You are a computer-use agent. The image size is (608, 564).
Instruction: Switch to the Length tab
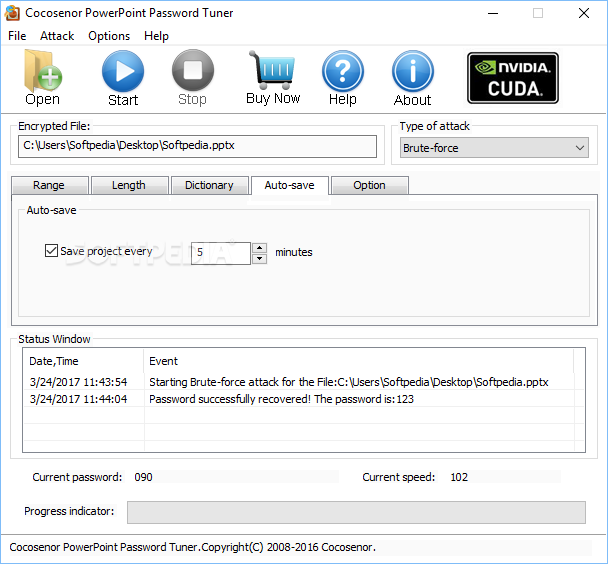[130, 185]
